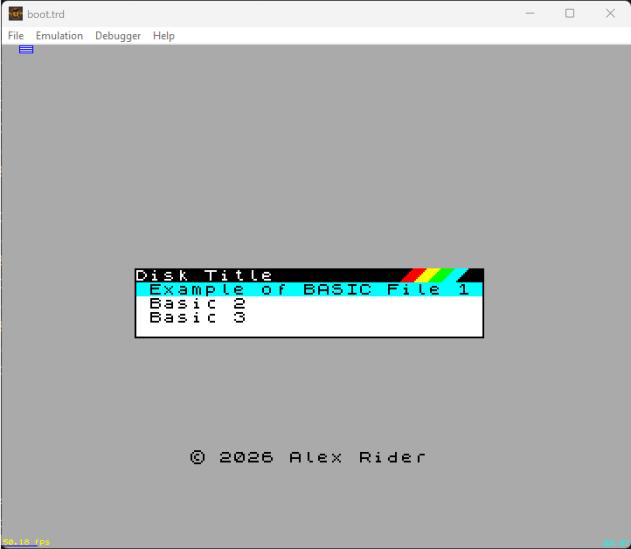Viewport: 631px width, 549px height.
Task: Click the yellow fps counter in status area
Action: tap(26, 543)
